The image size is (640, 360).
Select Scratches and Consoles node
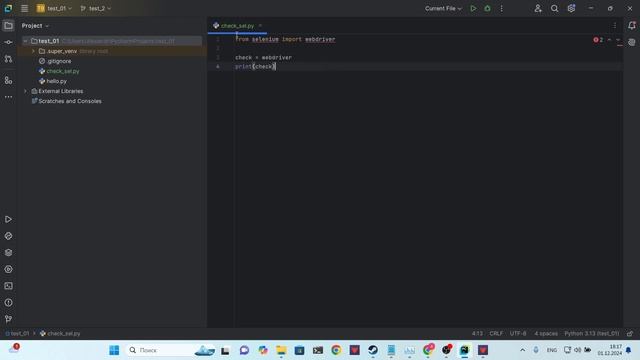[70, 101]
